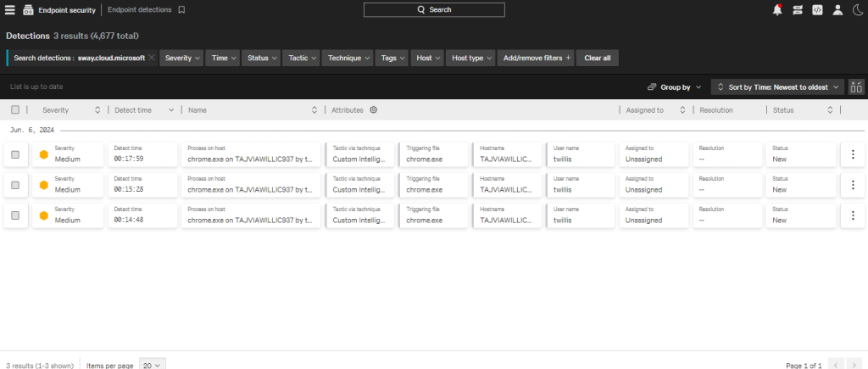Open the code tools icon in the header
The height and width of the screenshot is (369, 868).
coord(817,10)
